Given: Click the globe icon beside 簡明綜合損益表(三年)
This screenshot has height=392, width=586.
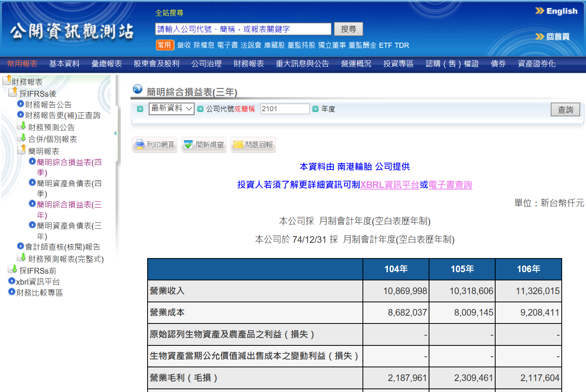Looking at the screenshot, I should click(x=137, y=89).
